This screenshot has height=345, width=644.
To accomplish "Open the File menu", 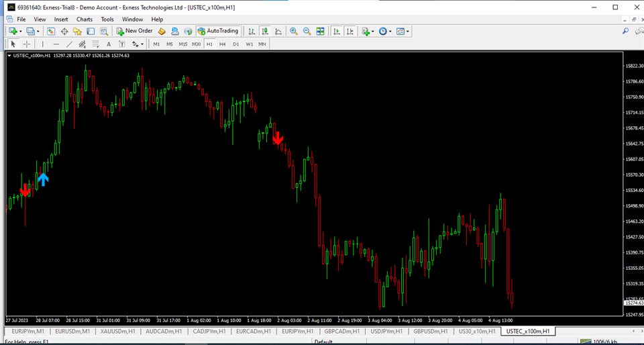I will (x=21, y=19).
